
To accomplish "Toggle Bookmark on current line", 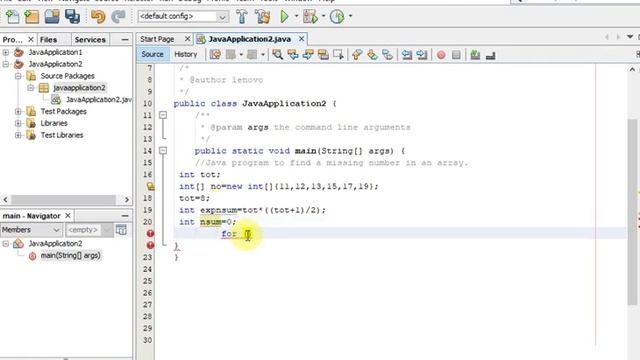I will click(x=387, y=55).
